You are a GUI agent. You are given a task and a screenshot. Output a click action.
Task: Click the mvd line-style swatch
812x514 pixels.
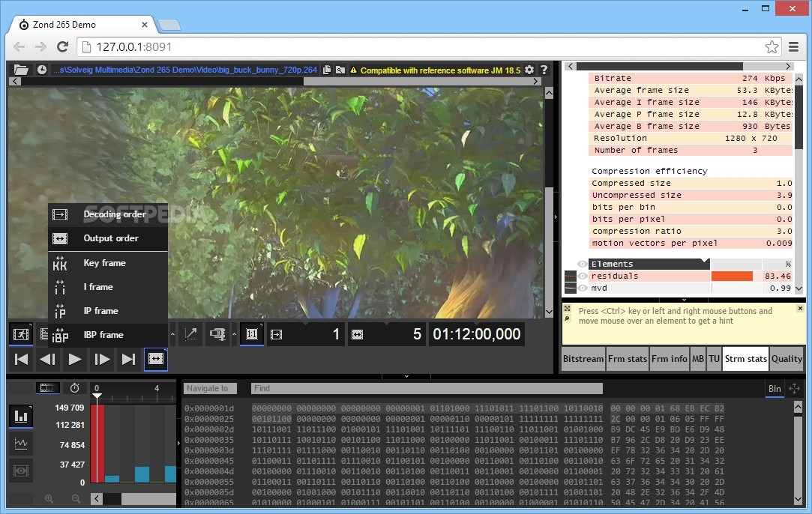coord(570,288)
